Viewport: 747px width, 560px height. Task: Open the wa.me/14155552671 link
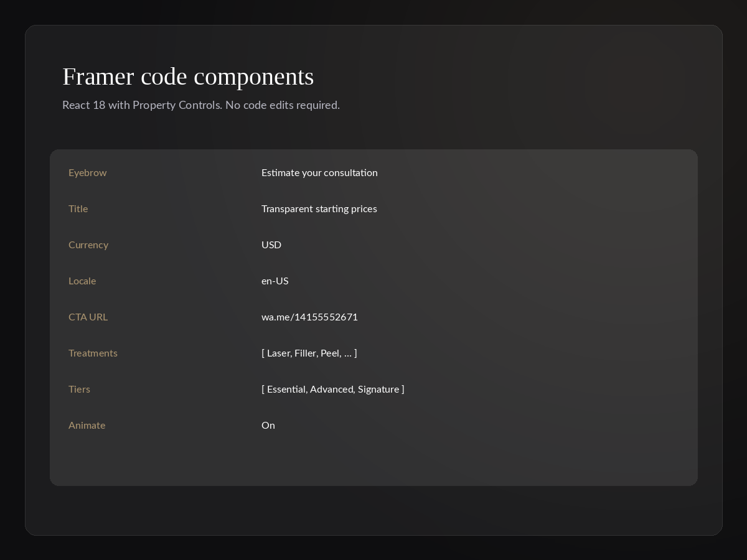point(309,317)
